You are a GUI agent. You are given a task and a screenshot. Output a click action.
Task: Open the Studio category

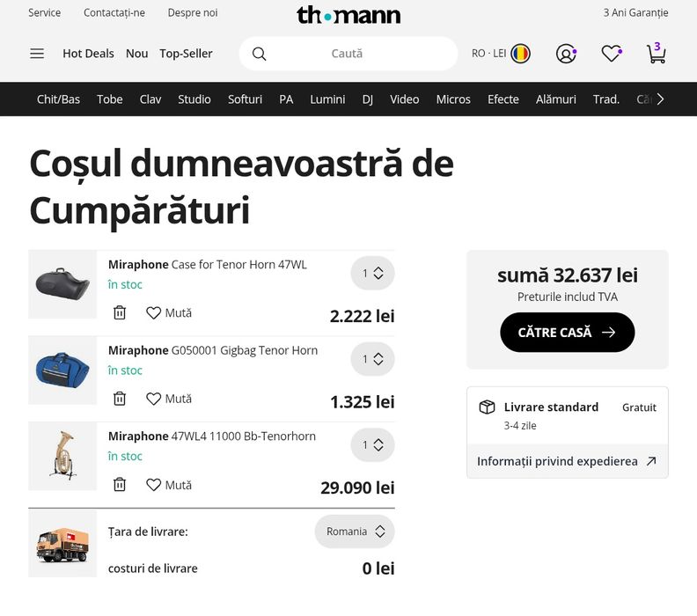(x=194, y=99)
